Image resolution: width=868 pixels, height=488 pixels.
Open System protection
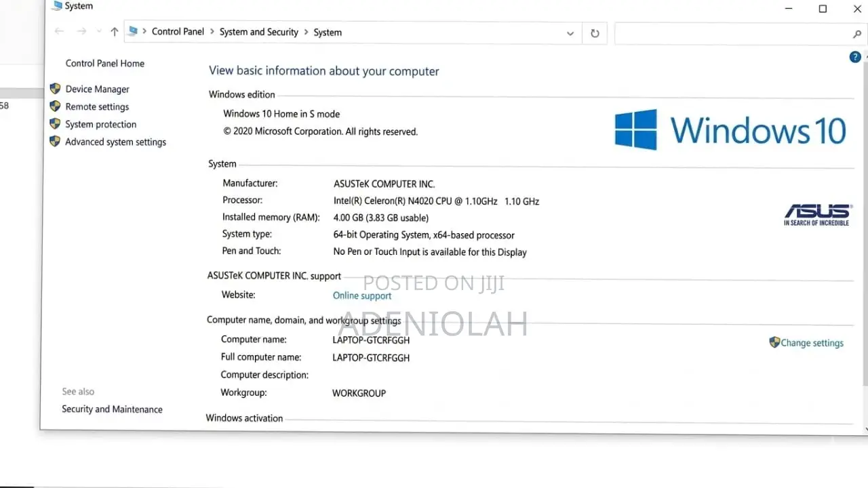(x=100, y=124)
